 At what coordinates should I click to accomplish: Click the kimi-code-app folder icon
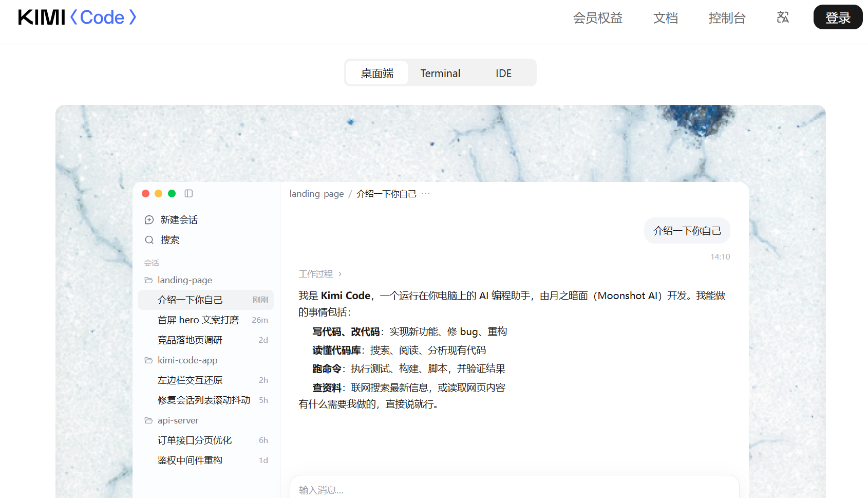click(148, 360)
